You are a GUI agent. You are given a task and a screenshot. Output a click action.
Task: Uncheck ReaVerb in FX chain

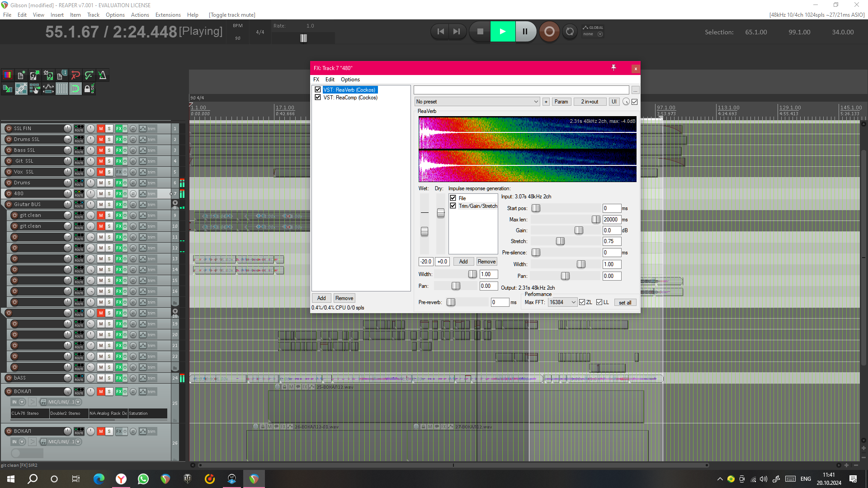318,90
